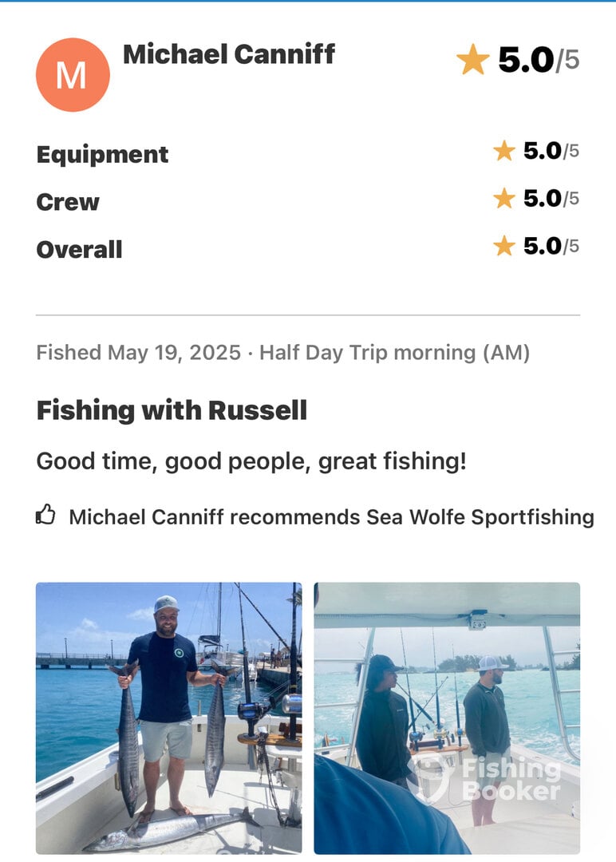The height and width of the screenshot is (862, 616).
Task: Select the Equipment category label
Action: (102, 155)
